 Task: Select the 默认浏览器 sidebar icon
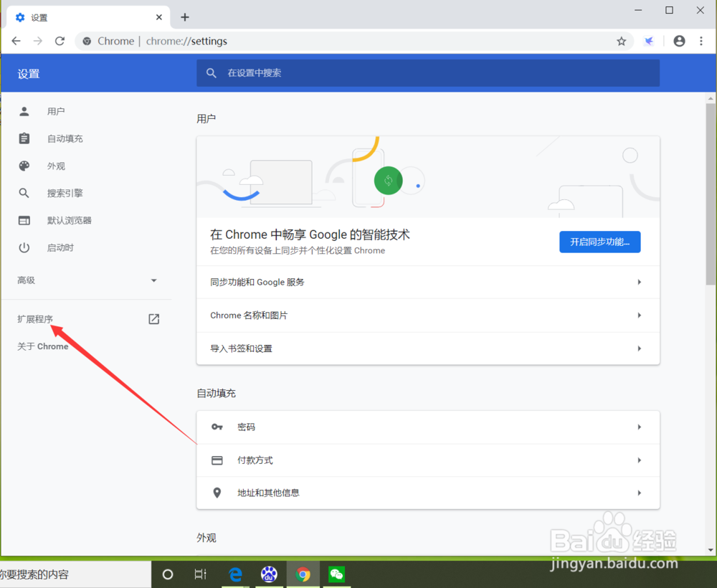pyautogui.click(x=24, y=220)
